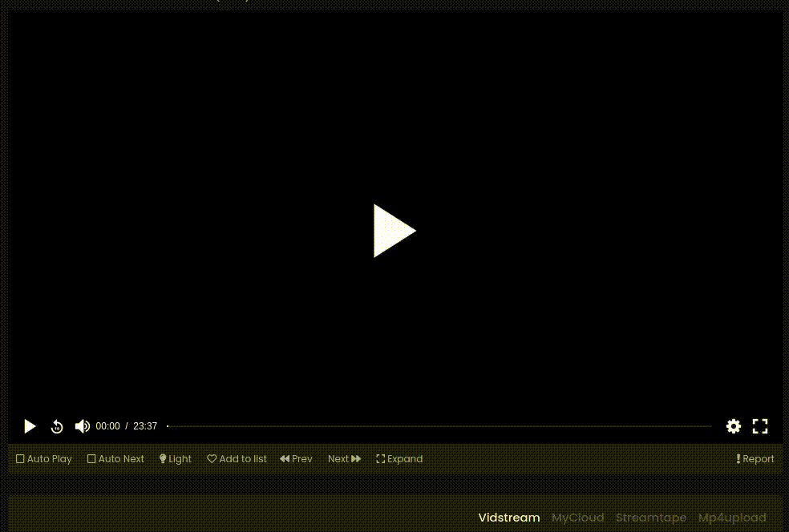Rewind 10 seconds with the replay icon
The image size is (789, 532).
(57, 426)
